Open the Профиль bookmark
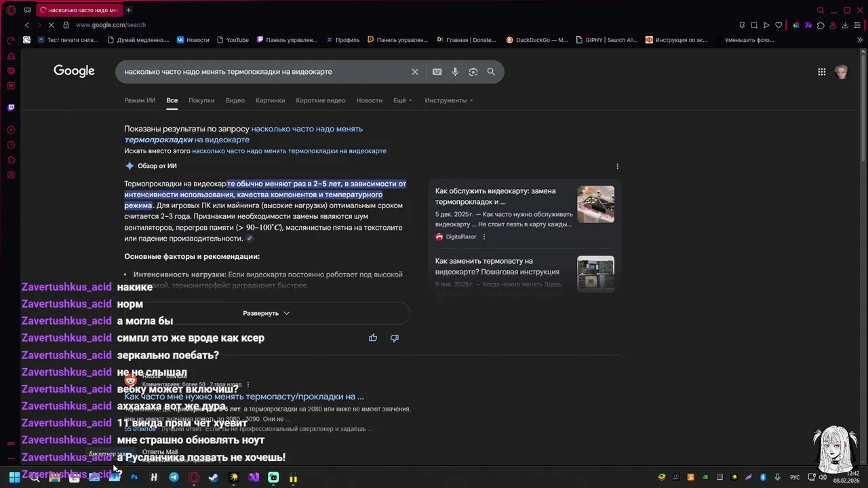 click(343, 40)
